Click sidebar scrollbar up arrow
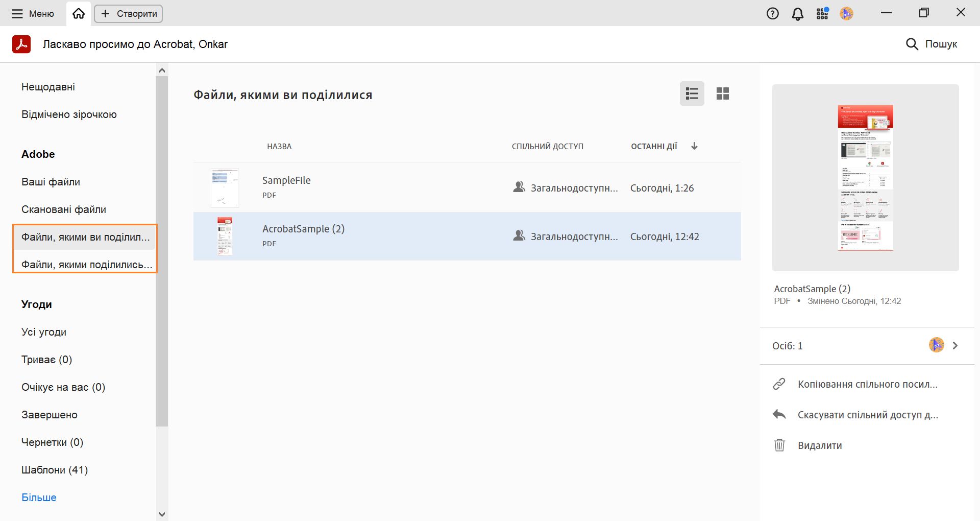 pos(162,70)
